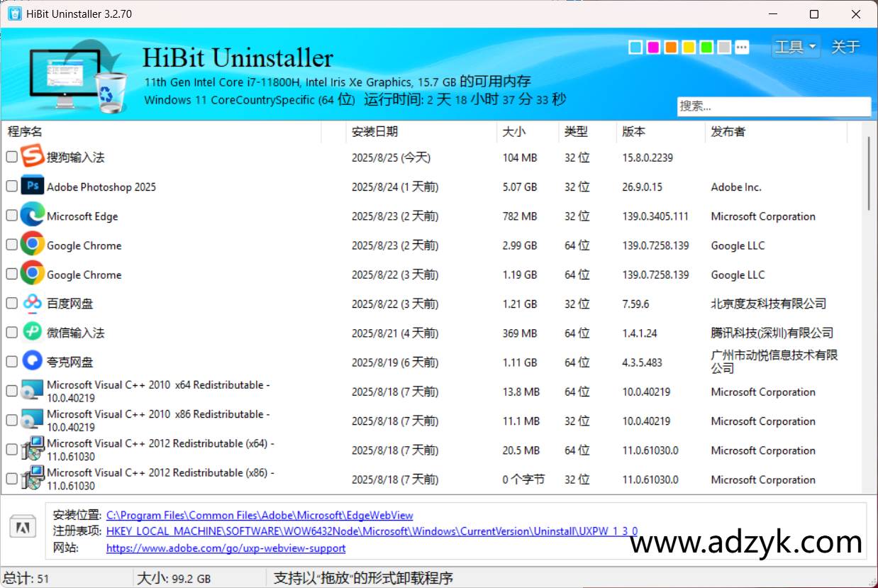Expand more theme colors via the ellipsis button
The width and height of the screenshot is (878, 588).
point(743,47)
